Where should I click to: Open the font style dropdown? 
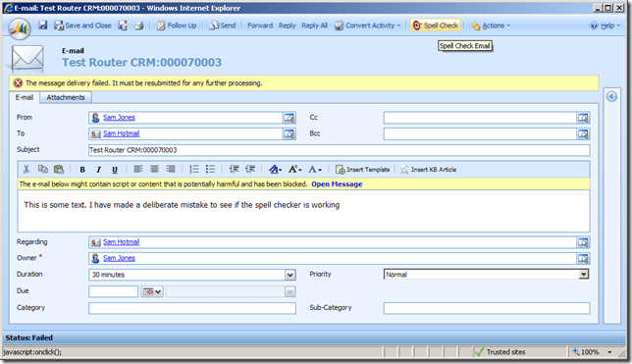click(276, 170)
